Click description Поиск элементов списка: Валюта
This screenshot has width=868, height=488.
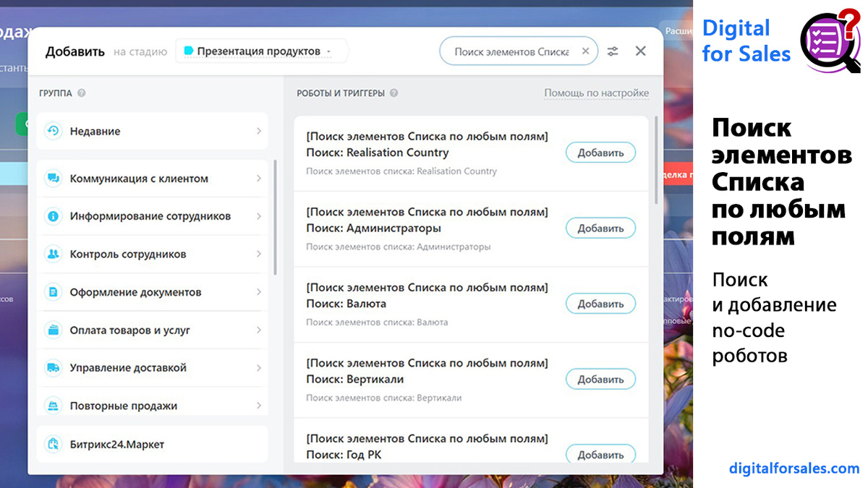click(x=377, y=322)
